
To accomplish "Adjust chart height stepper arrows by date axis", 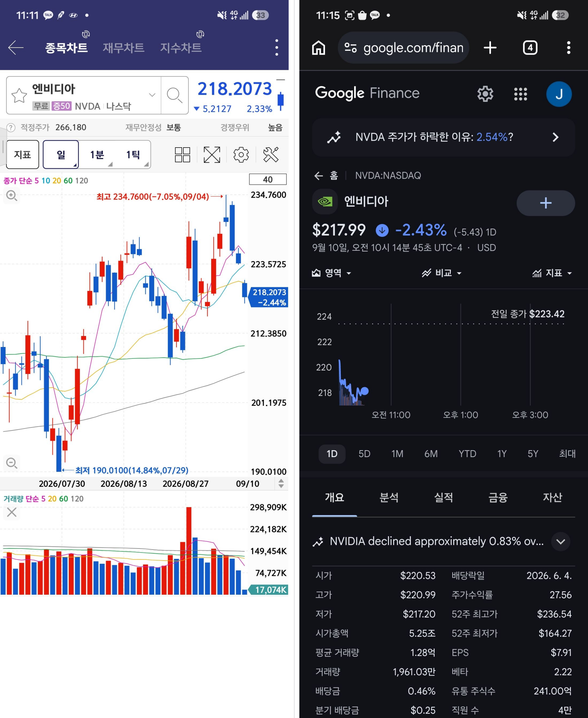I will coord(281,484).
